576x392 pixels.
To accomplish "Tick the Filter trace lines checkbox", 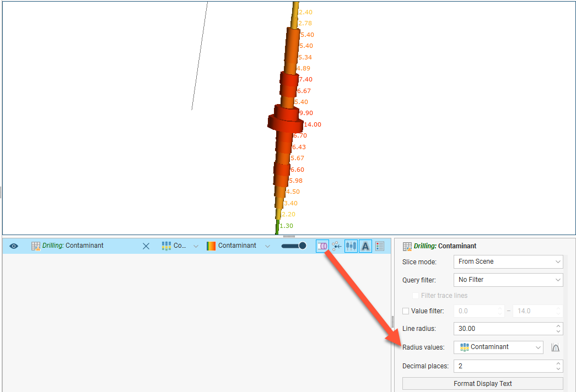I will [416, 296].
